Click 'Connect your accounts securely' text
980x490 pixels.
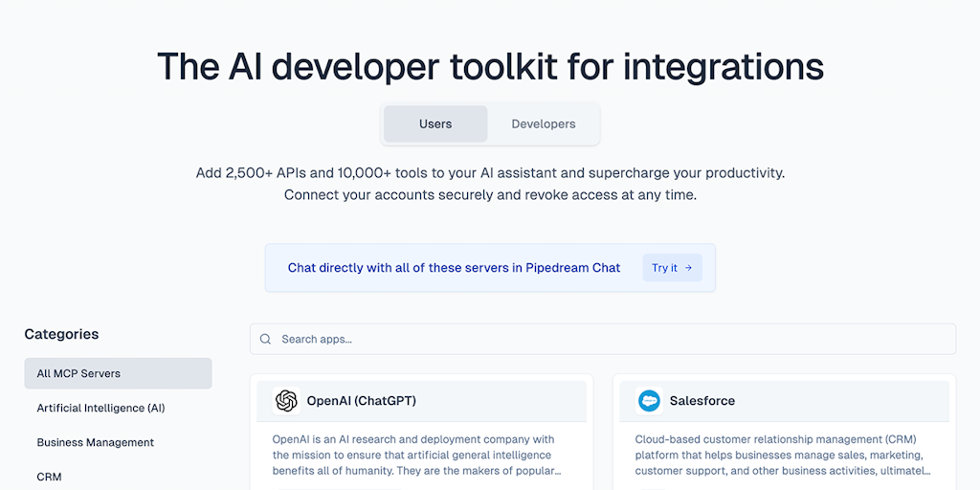tap(490, 195)
